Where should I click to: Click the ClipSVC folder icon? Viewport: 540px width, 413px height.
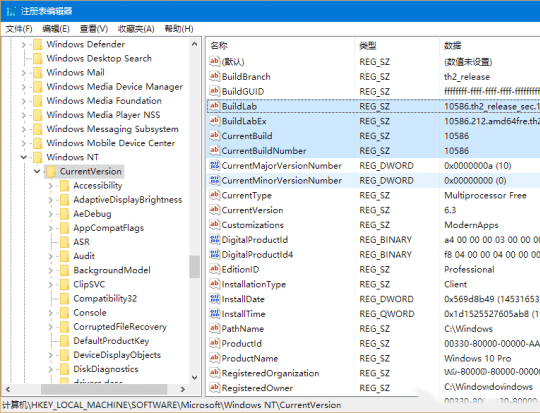[x=64, y=284]
